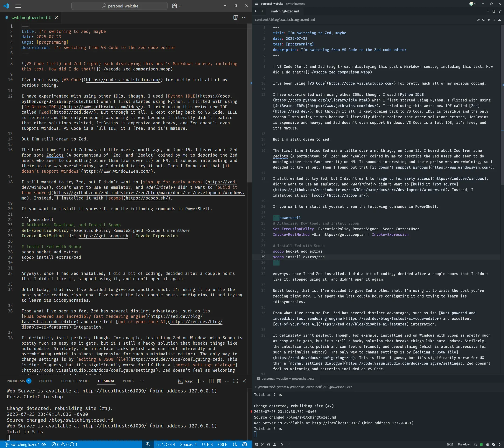Go forward with Zed's right arrow
The width and height of the screenshot is (504, 448).
click(x=262, y=11)
